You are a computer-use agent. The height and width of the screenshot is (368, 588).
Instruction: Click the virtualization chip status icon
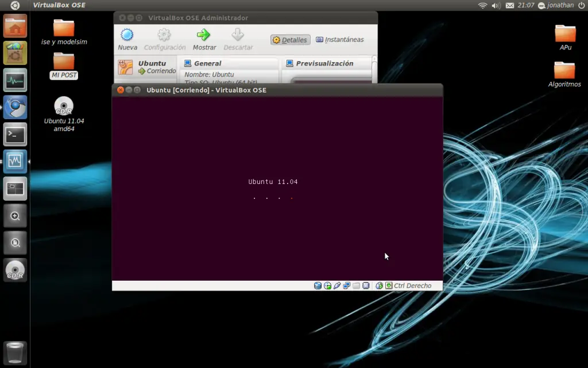366,286
